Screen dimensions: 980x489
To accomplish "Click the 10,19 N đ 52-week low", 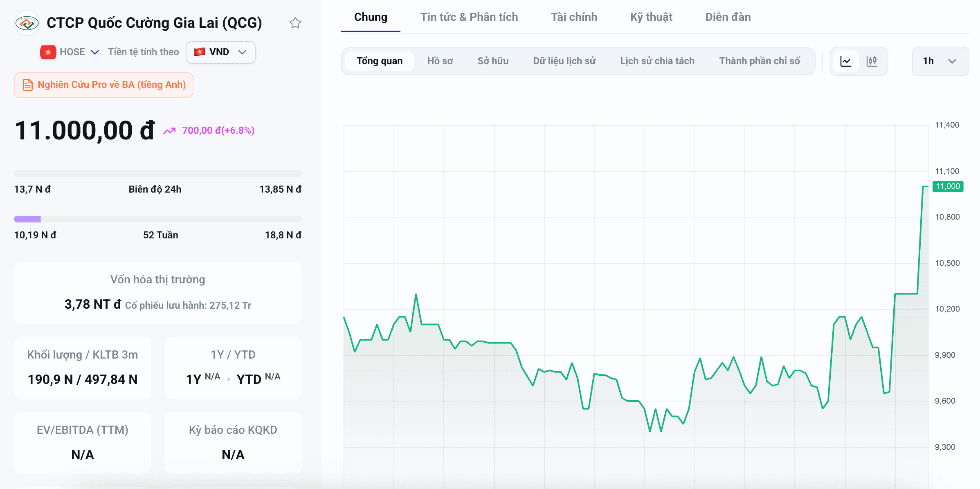I will coord(35,235).
